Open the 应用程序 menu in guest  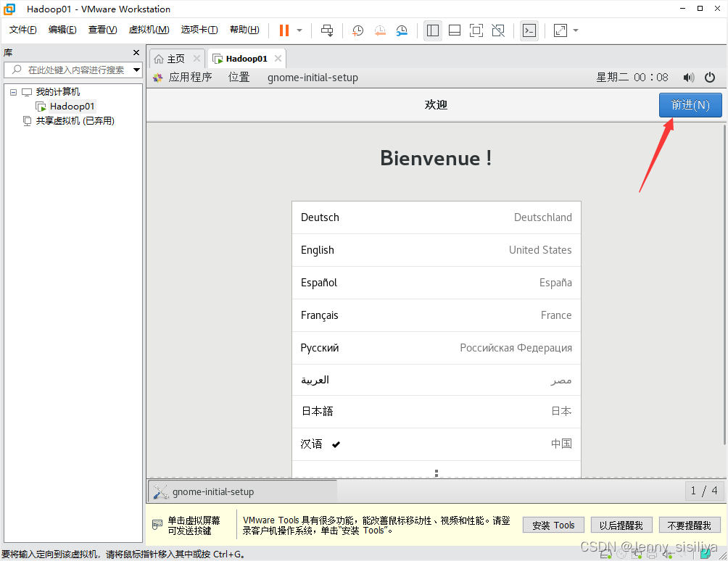click(x=191, y=78)
